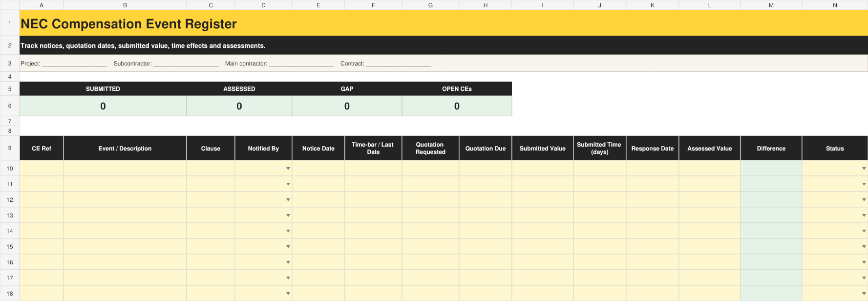Select the 'Assessed Value' header cell

tap(710, 148)
